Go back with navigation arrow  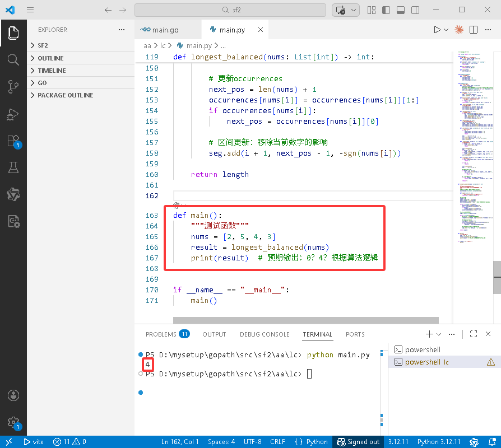tap(108, 10)
